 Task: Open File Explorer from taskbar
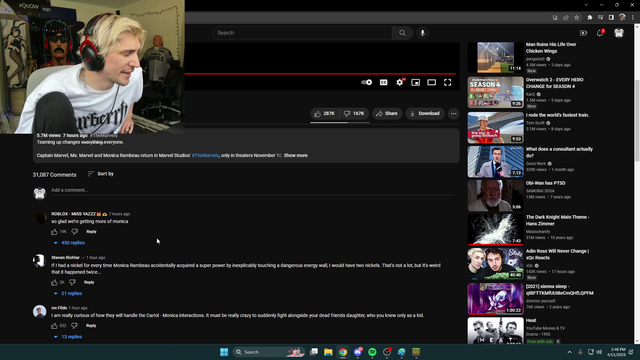coord(328,352)
